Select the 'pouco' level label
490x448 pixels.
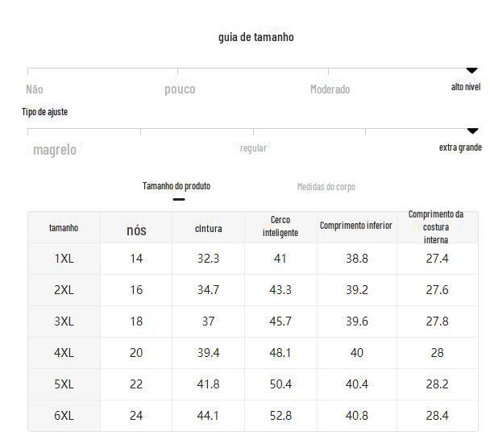180,89
